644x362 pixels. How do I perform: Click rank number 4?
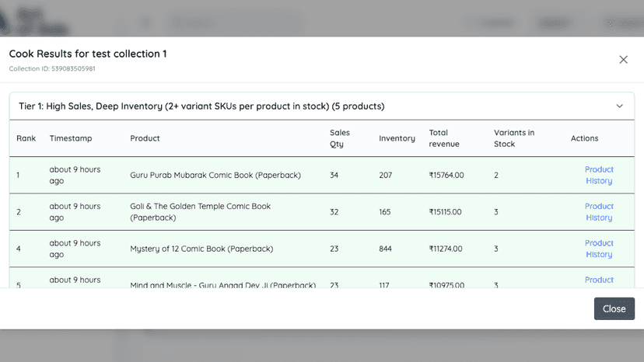pos(19,249)
